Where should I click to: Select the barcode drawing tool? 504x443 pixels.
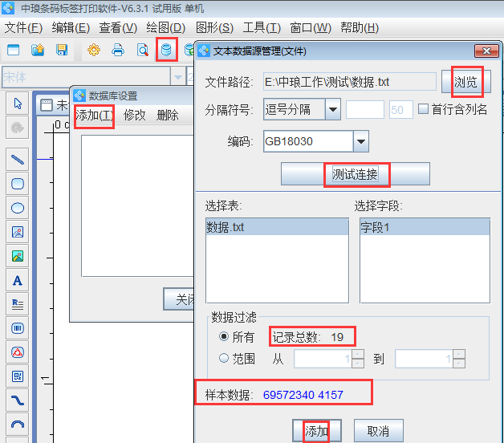[x=18, y=327]
